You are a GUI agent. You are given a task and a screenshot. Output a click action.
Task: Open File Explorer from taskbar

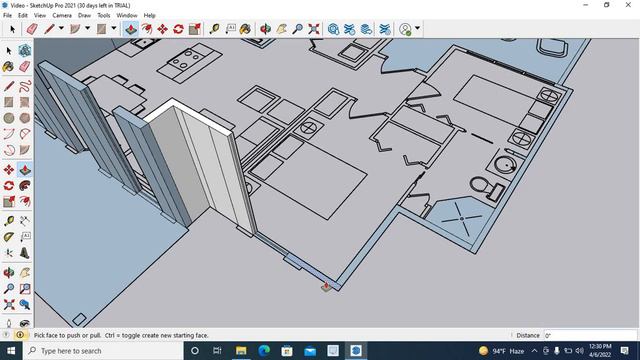coord(241,351)
